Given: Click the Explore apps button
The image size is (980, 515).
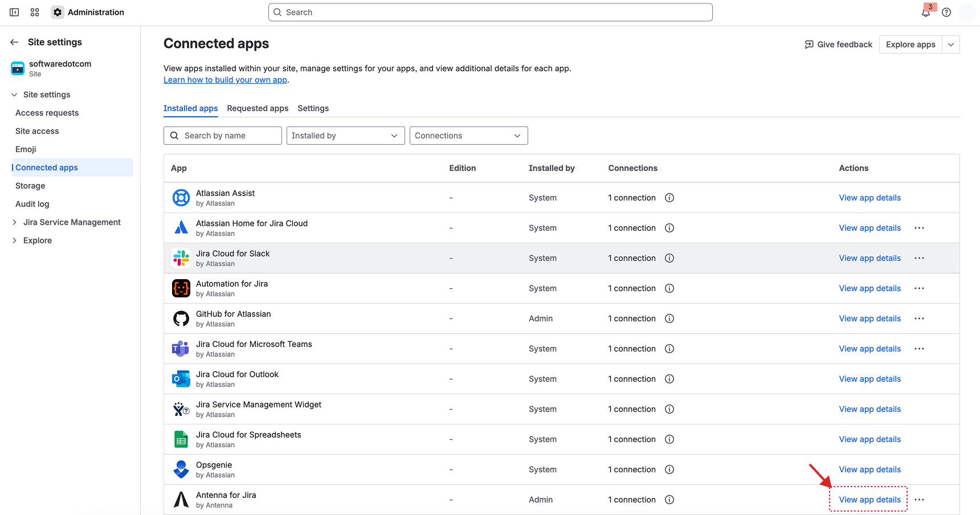Looking at the screenshot, I should click(910, 44).
